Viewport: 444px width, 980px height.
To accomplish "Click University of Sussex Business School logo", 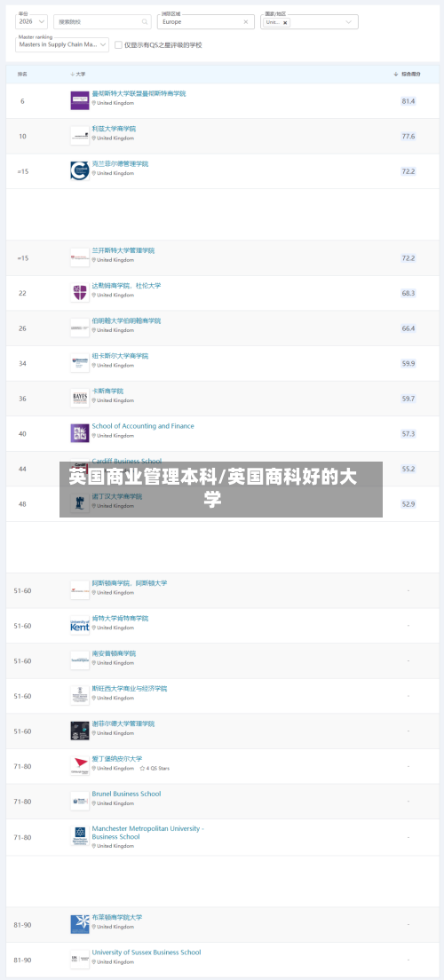I will 80,959.
